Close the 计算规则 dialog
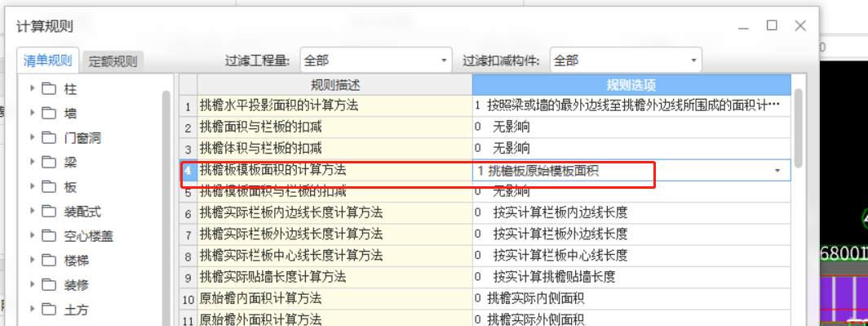Image resolution: width=868 pixels, height=326 pixels. pos(800,25)
